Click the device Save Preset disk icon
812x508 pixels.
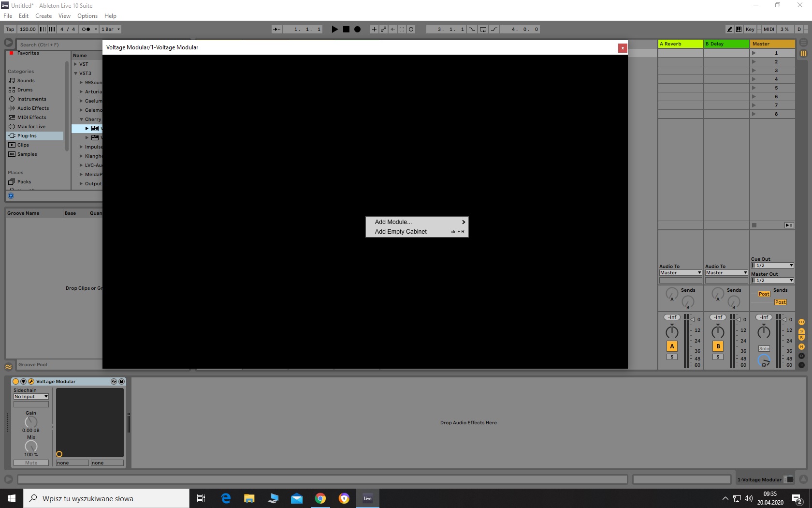click(121, 381)
